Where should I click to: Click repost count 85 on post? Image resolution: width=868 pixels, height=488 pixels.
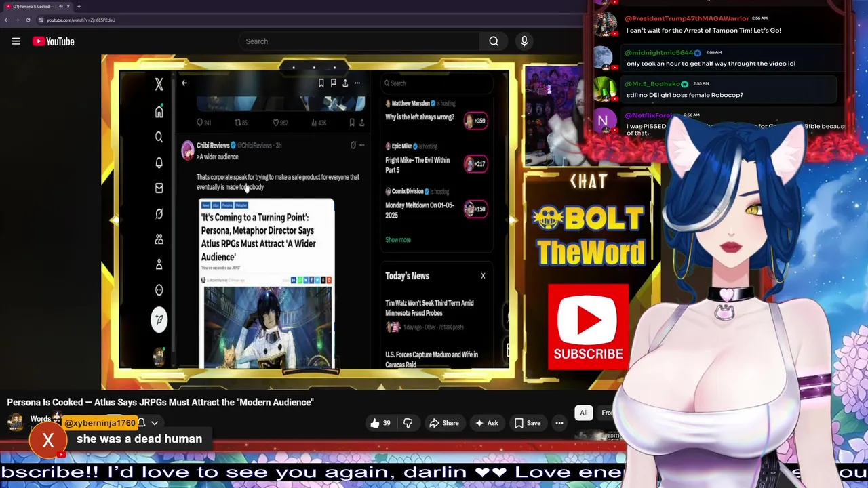[241, 123]
